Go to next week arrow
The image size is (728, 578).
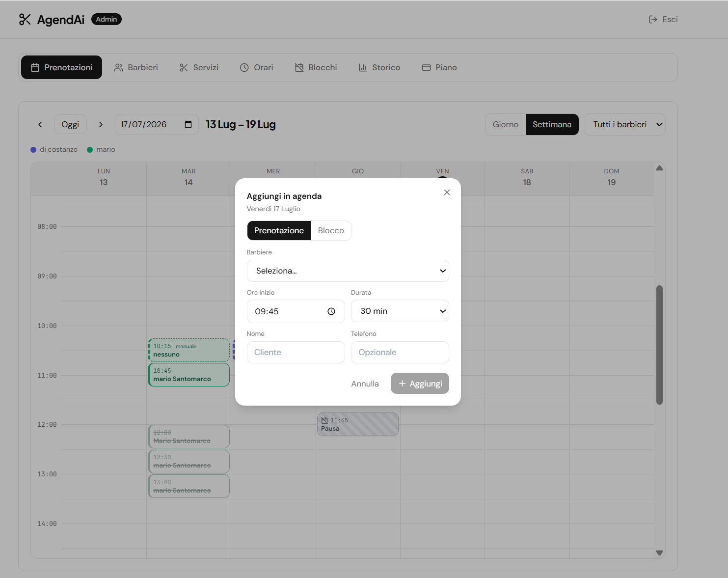point(101,124)
